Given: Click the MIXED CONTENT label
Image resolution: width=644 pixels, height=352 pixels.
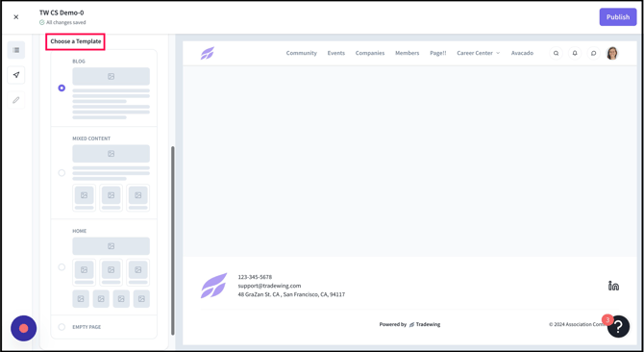Looking at the screenshot, I should pyautogui.click(x=91, y=138).
